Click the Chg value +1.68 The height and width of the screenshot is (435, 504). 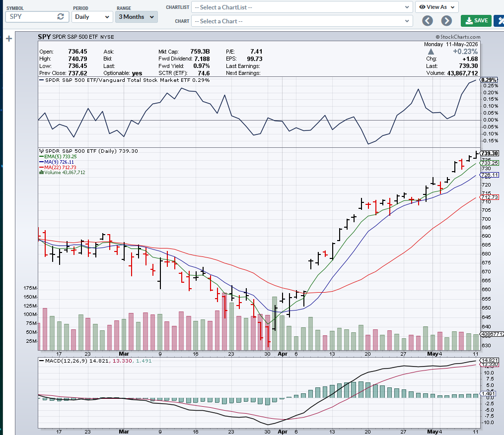pos(470,59)
